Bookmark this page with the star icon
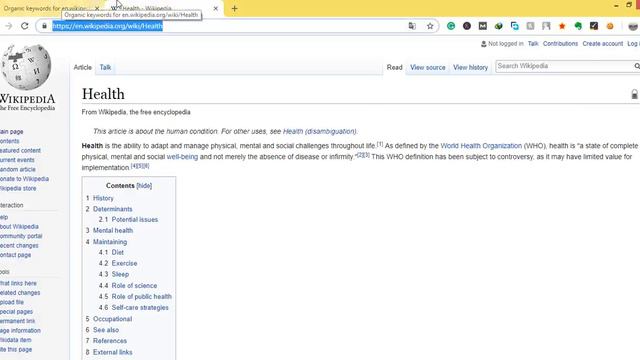This screenshot has height=360, width=640. tap(430, 26)
